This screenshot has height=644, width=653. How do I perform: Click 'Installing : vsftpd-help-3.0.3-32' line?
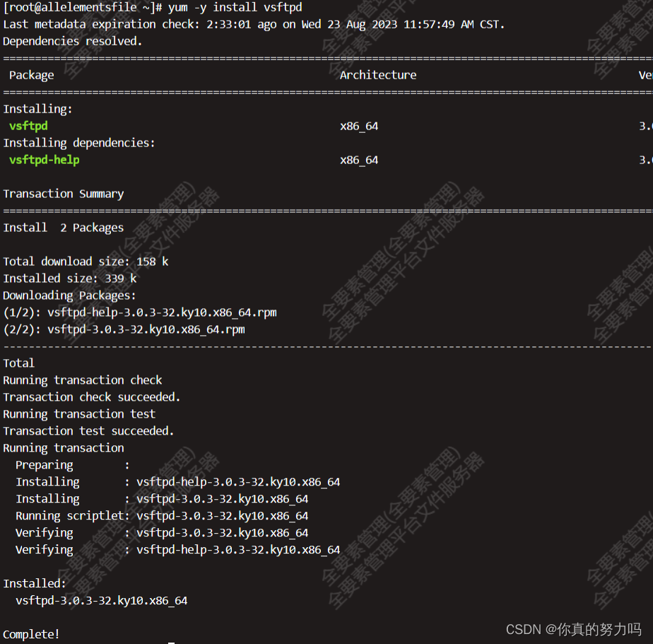(178, 482)
